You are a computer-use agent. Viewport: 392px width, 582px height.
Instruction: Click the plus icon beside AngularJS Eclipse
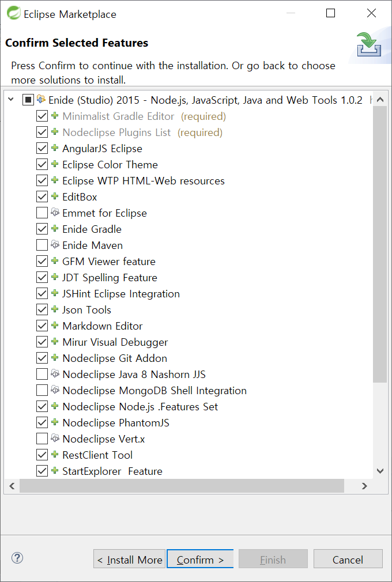tap(55, 148)
